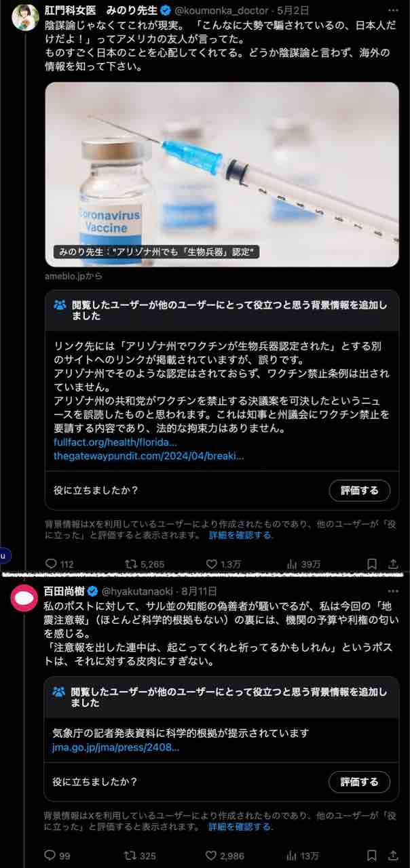Click 評価する button on earthquake community note
Viewport: 410px width, 868px height.
pyautogui.click(x=360, y=781)
